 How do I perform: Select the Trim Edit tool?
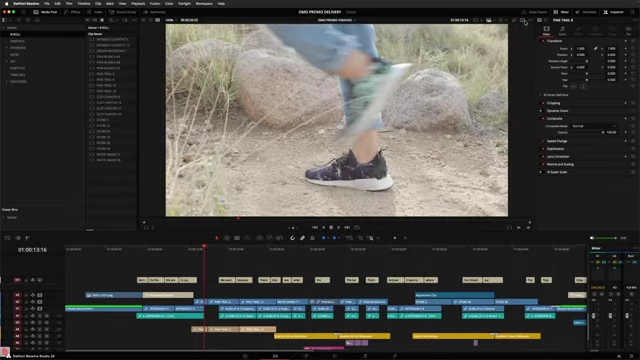227,238
